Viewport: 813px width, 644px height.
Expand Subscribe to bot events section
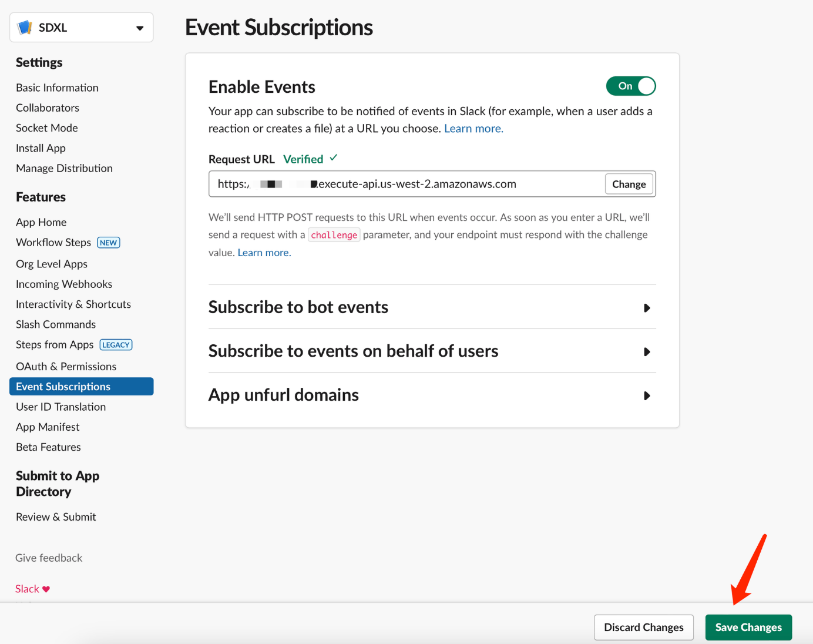pos(432,307)
